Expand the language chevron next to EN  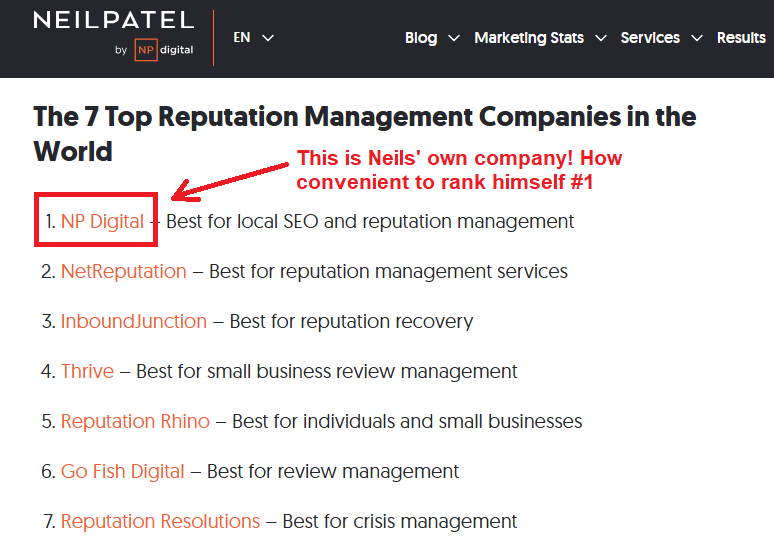click(268, 38)
